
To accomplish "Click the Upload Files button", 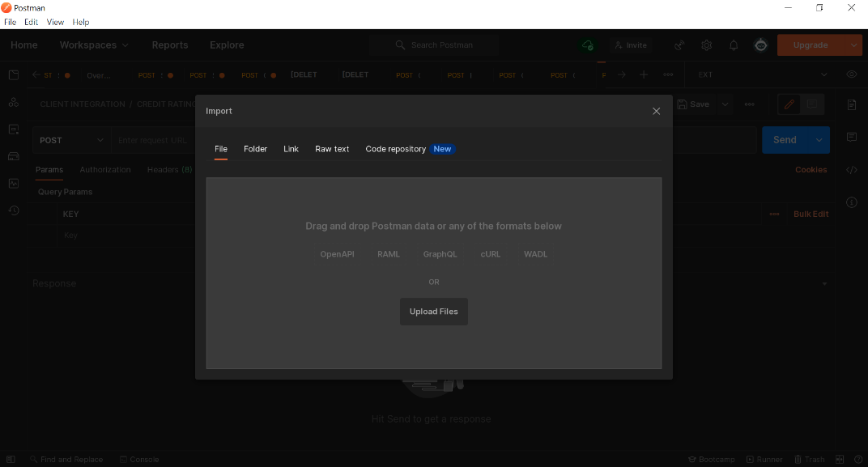I will (433, 312).
